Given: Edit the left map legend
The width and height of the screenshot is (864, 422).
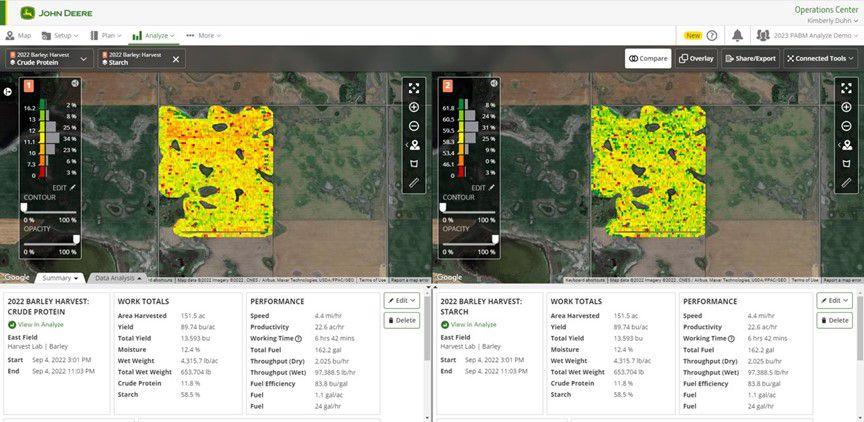Looking at the screenshot, I should point(64,188).
